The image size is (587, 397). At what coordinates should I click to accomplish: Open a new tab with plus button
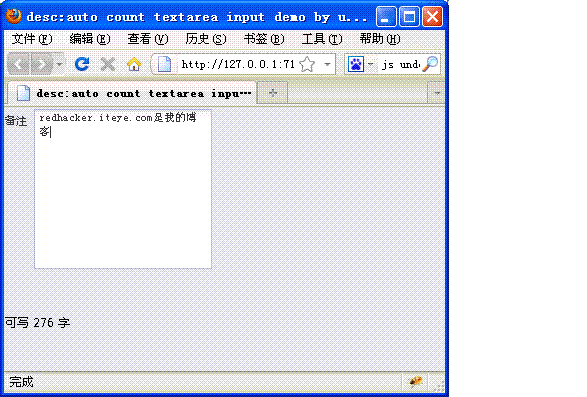coord(273,93)
